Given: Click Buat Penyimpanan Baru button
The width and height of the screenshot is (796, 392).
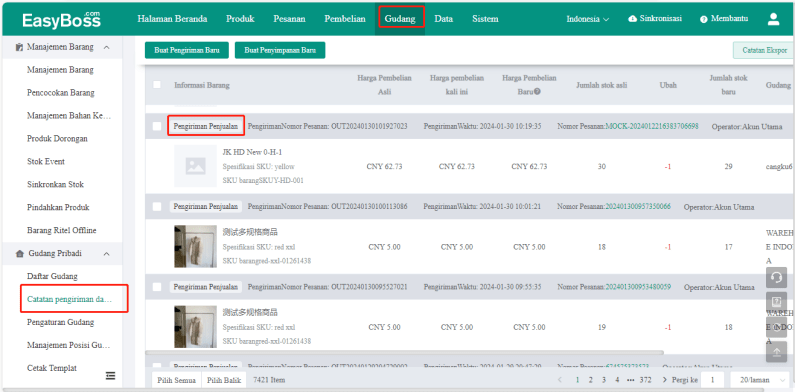Looking at the screenshot, I should (x=280, y=50).
